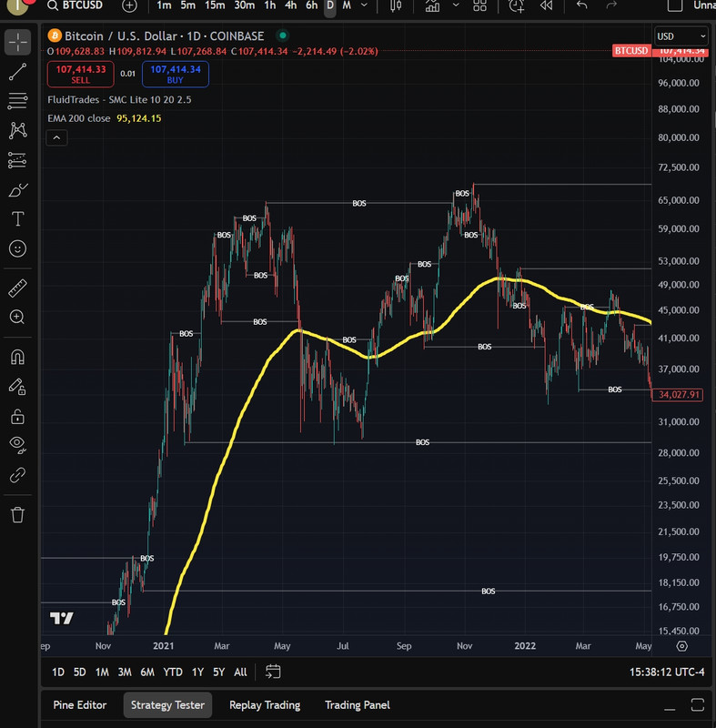Open symbol search for BTCUSD
This screenshot has height=728, width=716.
pyautogui.click(x=75, y=5)
